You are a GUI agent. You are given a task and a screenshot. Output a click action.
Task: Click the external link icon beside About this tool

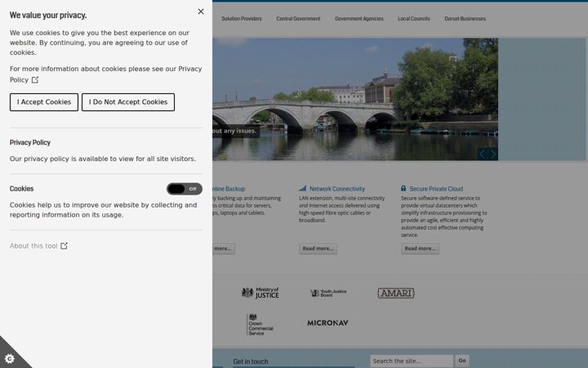65,246
